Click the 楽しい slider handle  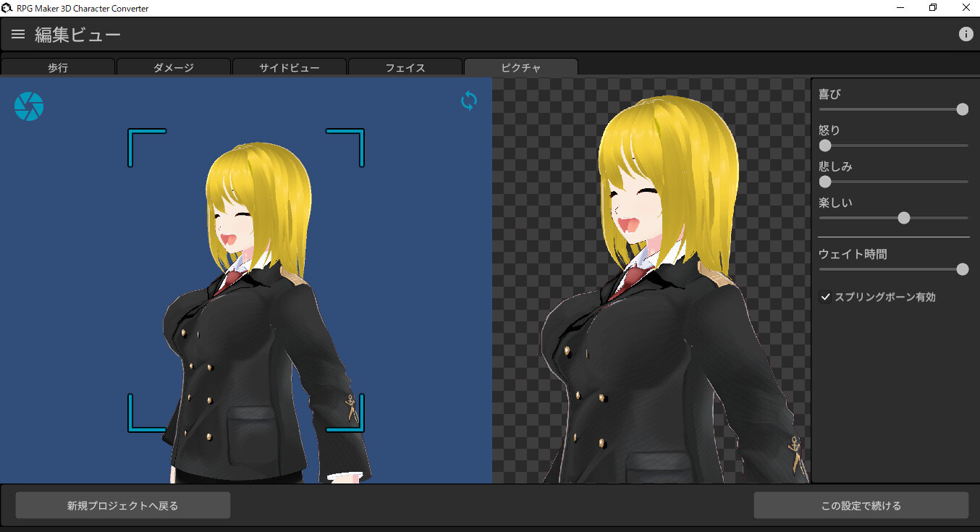(x=903, y=217)
